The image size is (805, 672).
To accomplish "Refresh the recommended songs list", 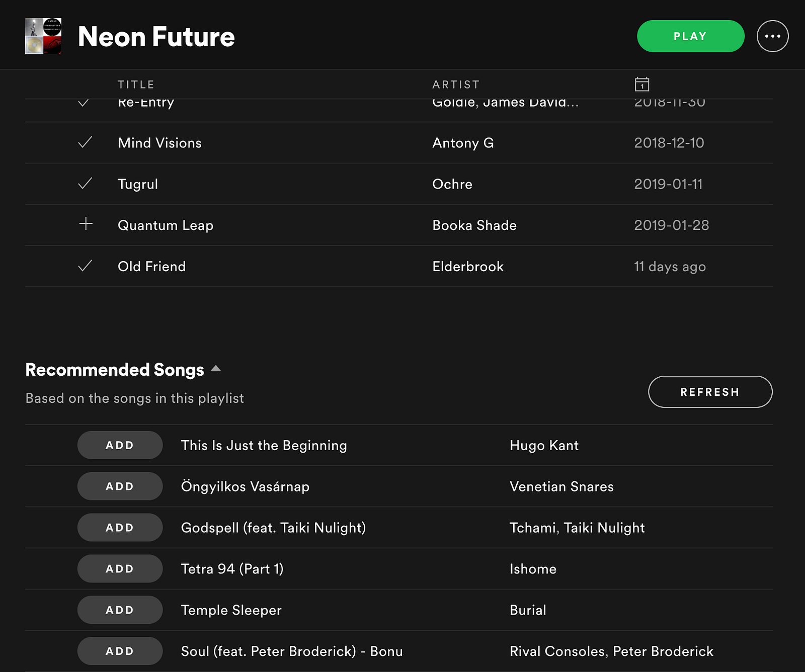I will point(710,392).
